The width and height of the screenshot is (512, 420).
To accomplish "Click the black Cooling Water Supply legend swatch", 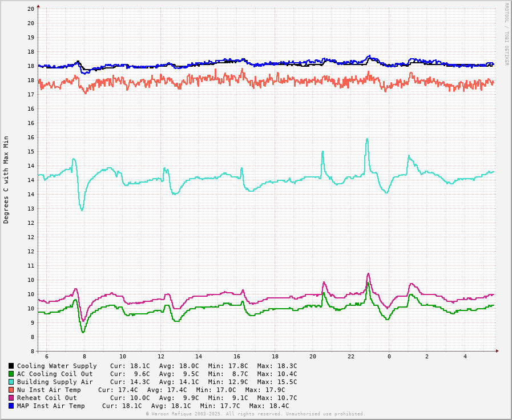I will click(11, 366).
